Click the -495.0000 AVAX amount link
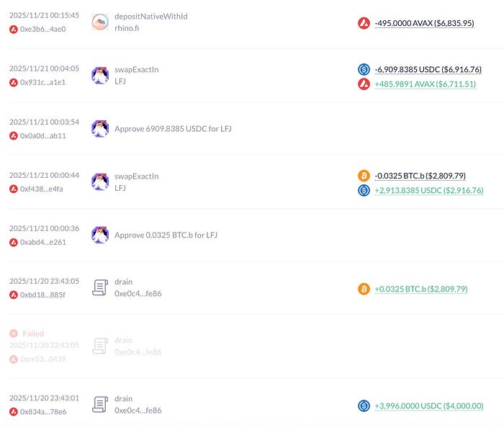The height and width of the screenshot is (427, 504). (424, 23)
